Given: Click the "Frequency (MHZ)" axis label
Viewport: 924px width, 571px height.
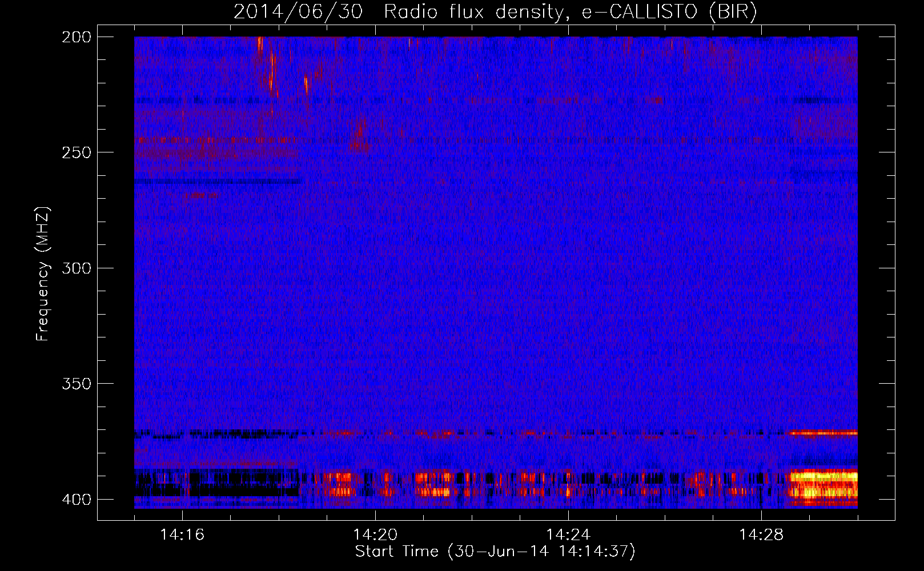Looking at the screenshot, I should pos(43,274).
